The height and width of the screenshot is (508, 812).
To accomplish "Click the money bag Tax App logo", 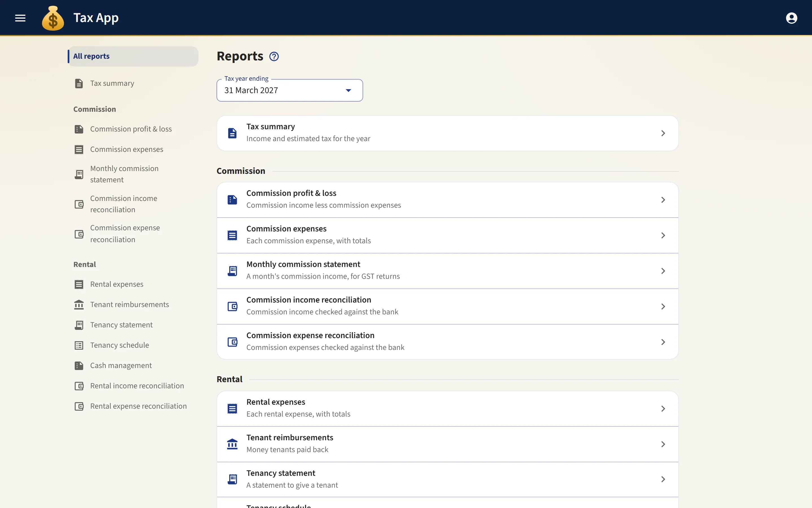I will click(53, 18).
